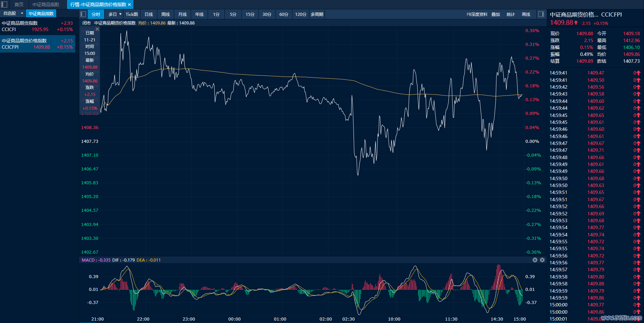
Task: Click the 14:59:42 tick row
Action: tap(595, 87)
